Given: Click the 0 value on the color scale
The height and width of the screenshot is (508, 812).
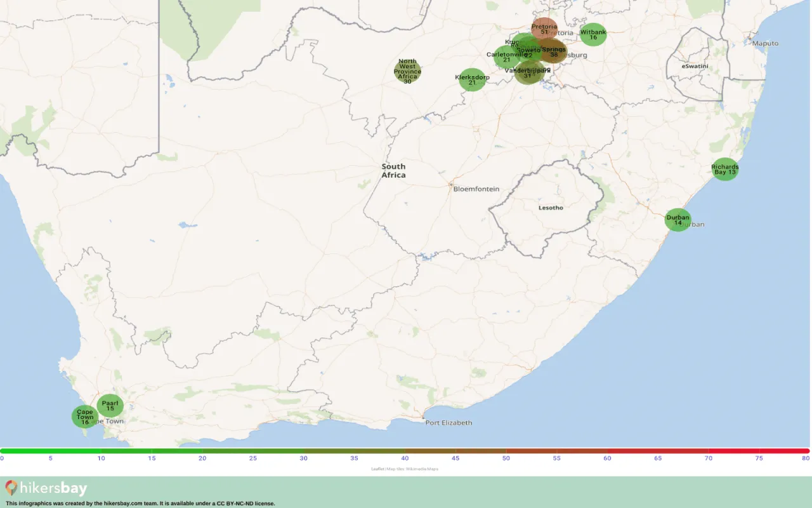Looking at the screenshot, I should (x=2, y=458).
